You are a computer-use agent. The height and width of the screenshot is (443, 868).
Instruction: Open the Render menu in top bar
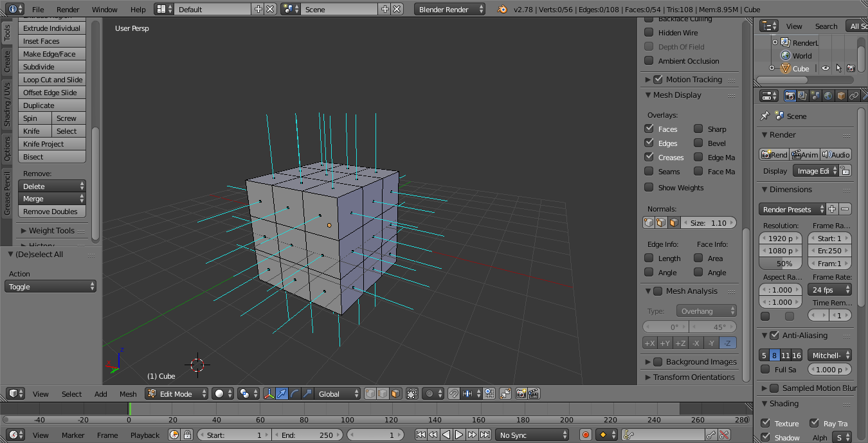68,10
